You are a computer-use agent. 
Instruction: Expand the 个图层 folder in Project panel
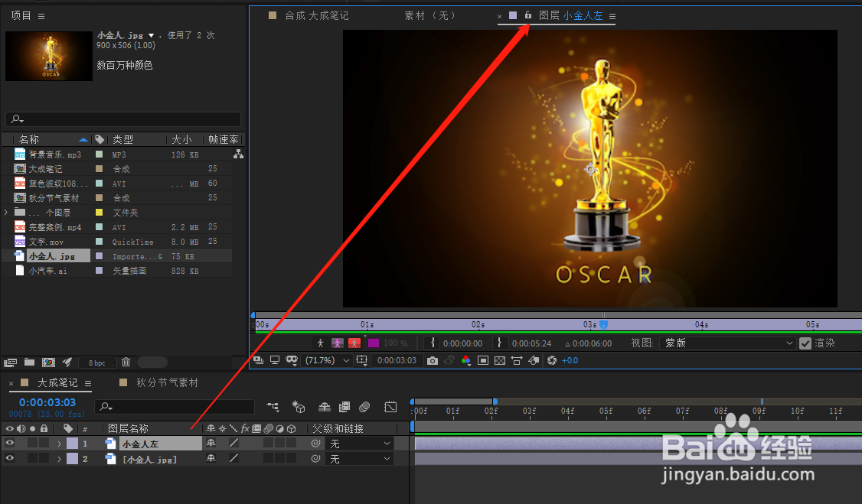coord(6,213)
